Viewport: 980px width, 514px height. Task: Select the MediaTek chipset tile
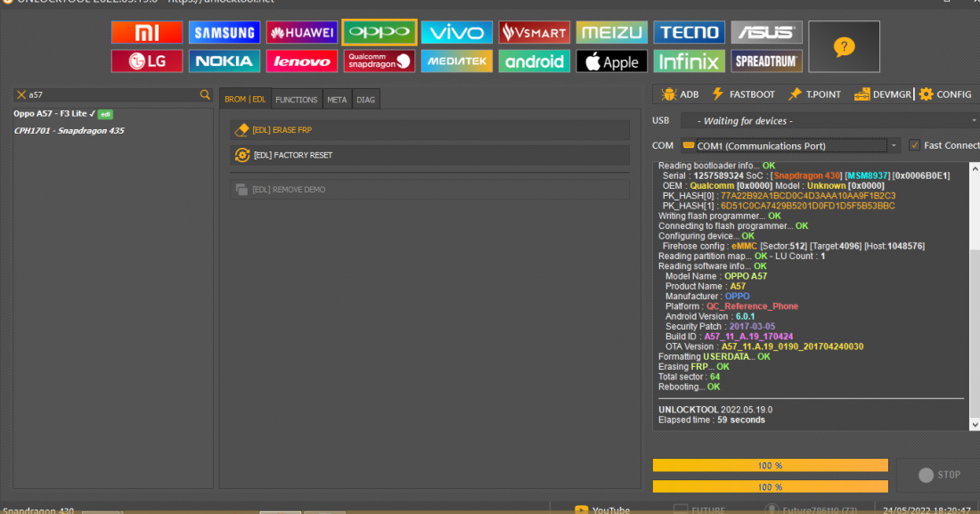(x=457, y=61)
